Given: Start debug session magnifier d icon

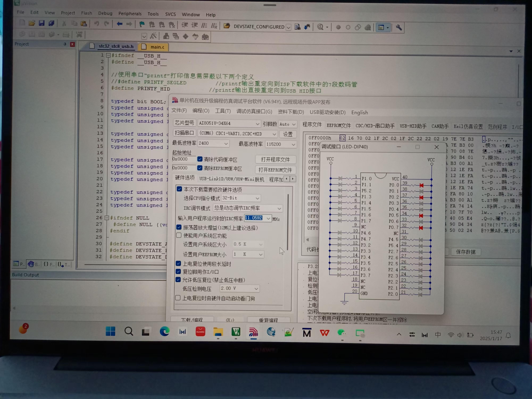Looking at the screenshot, I should pos(320,27).
